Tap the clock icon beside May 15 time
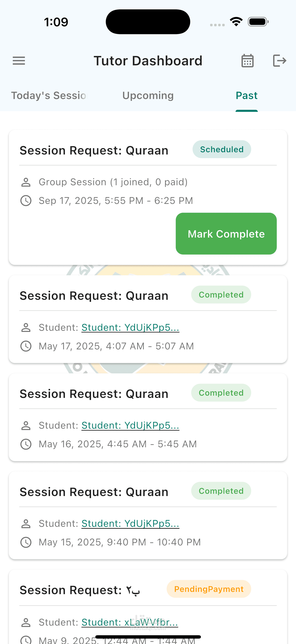This screenshot has width=296, height=644. click(26, 542)
